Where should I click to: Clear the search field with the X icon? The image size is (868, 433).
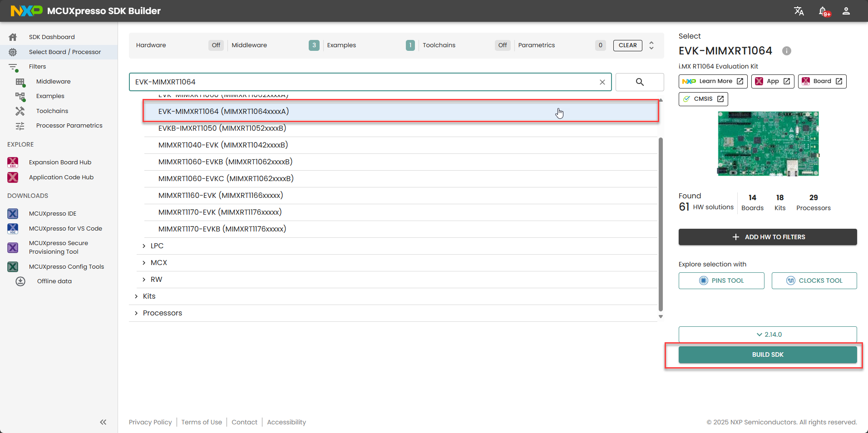[x=602, y=82]
